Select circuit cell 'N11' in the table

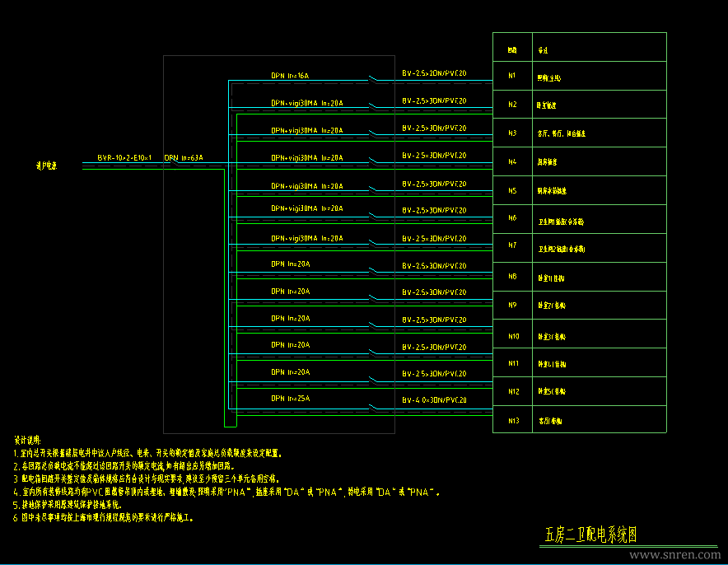[514, 363]
